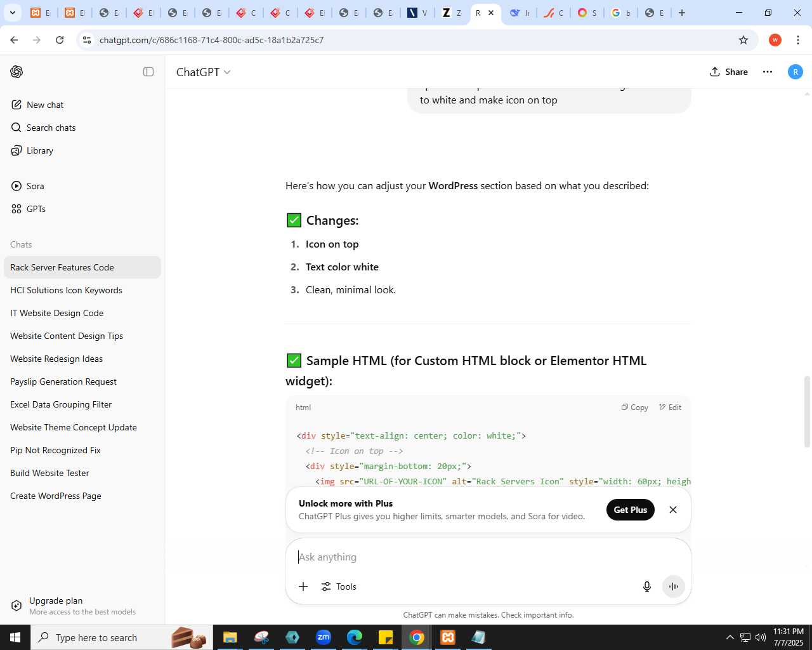812x650 pixels.
Task: Open Website Theme Concept Update chat
Action: point(82,427)
